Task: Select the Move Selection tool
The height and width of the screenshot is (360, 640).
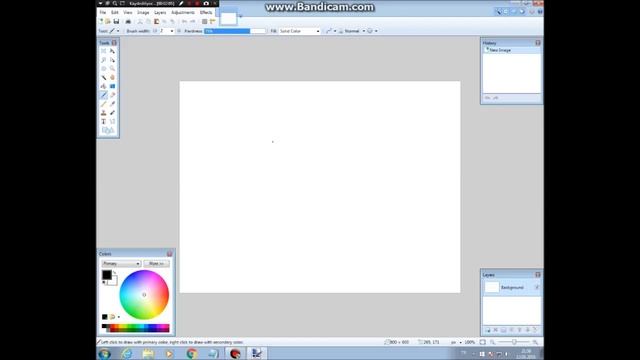Action: (x=113, y=60)
